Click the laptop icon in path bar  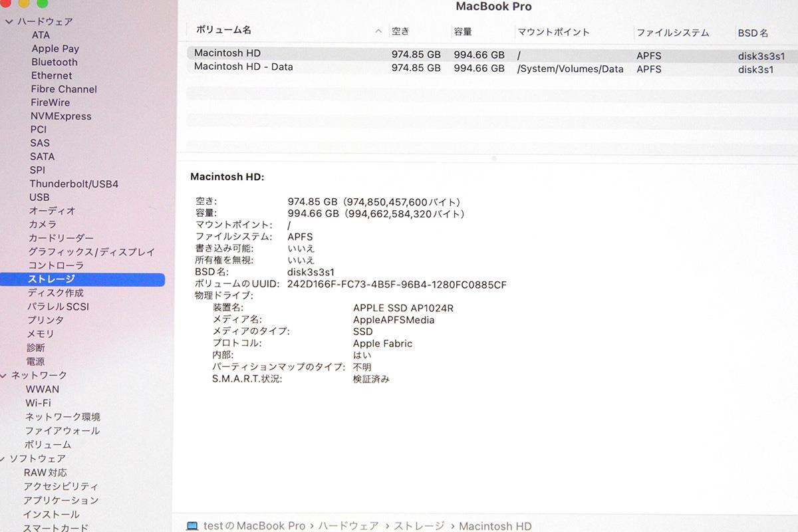(192, 525)
